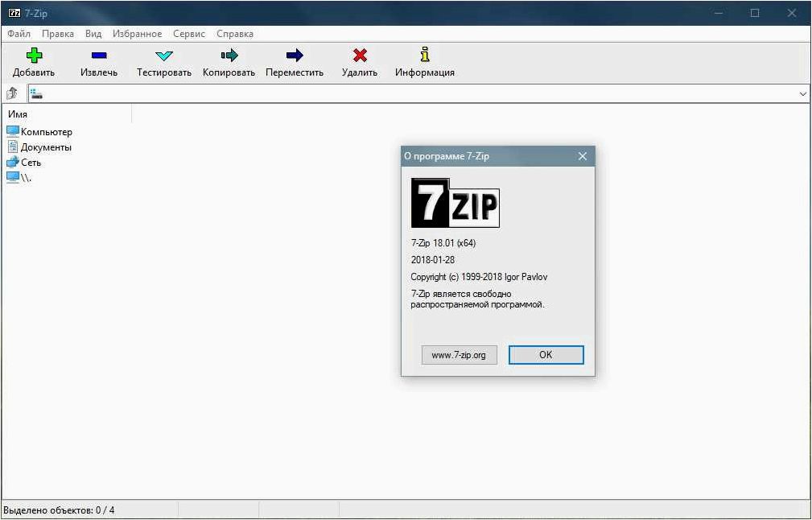Click the 7z icon in title bar
Image resolution: width=812 pixels, height=520 pixels.
[x=14, y=13]
